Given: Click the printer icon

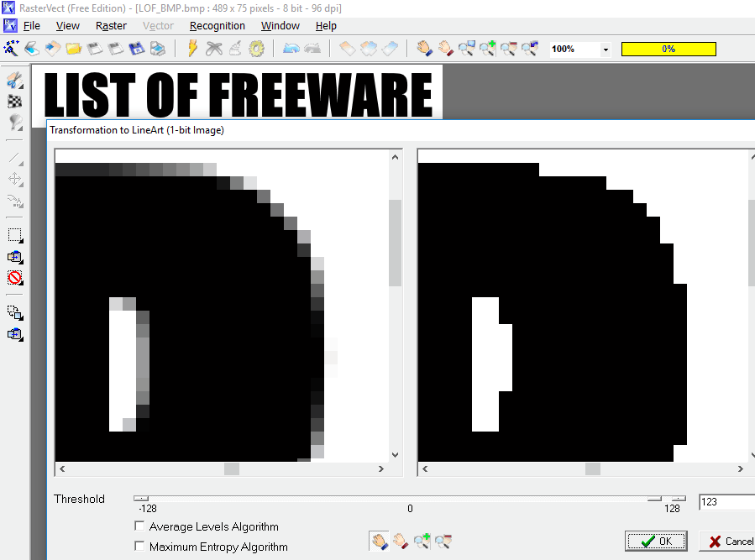Looking at the screenshot, I should tap(157, 48).
